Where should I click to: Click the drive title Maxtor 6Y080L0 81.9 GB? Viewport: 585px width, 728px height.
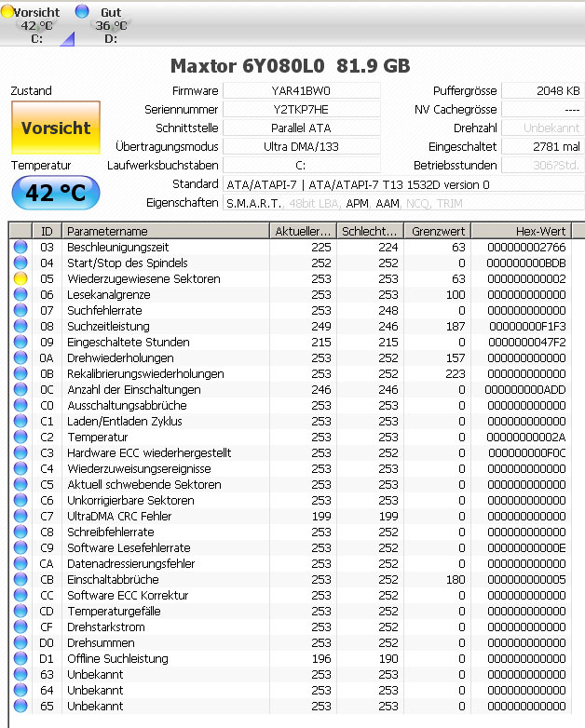(291, 66)
